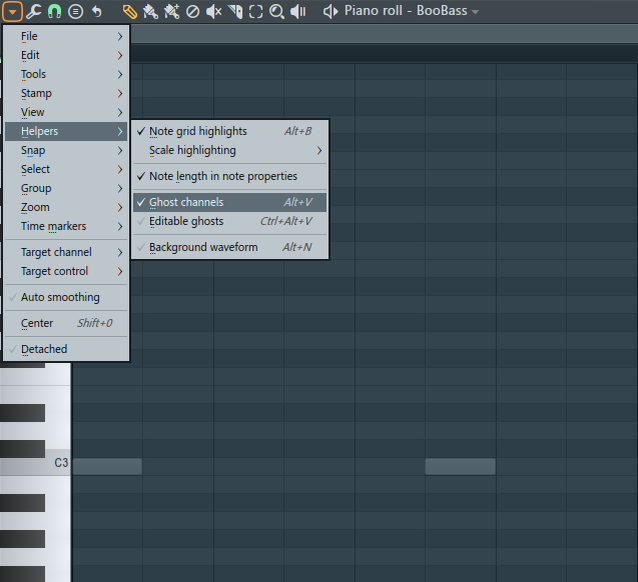Select the paint brush tool
Image resolution: width=638 pixels, height=582 pixels.
coord(151,11)
